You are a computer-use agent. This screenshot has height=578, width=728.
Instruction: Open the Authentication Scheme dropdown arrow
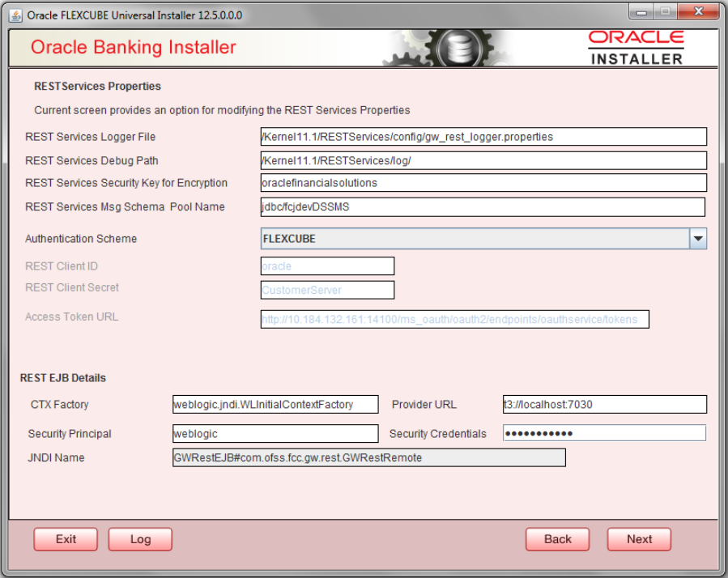tap(698, 239)
